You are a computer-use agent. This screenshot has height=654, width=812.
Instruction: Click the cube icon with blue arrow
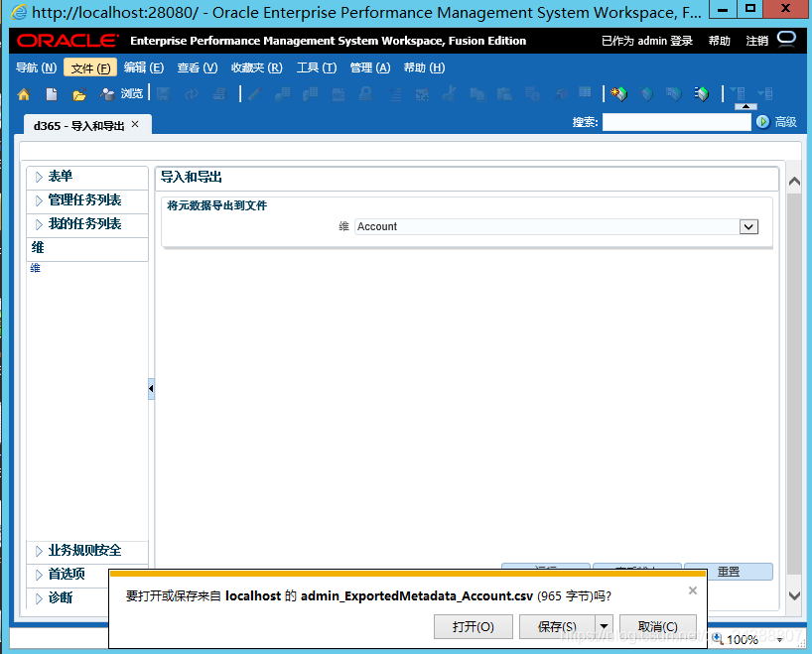702,94
